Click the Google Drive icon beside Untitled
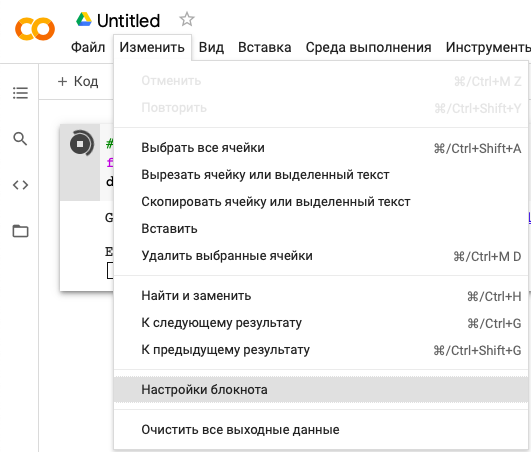531x452 pixels. coord(84,20)
